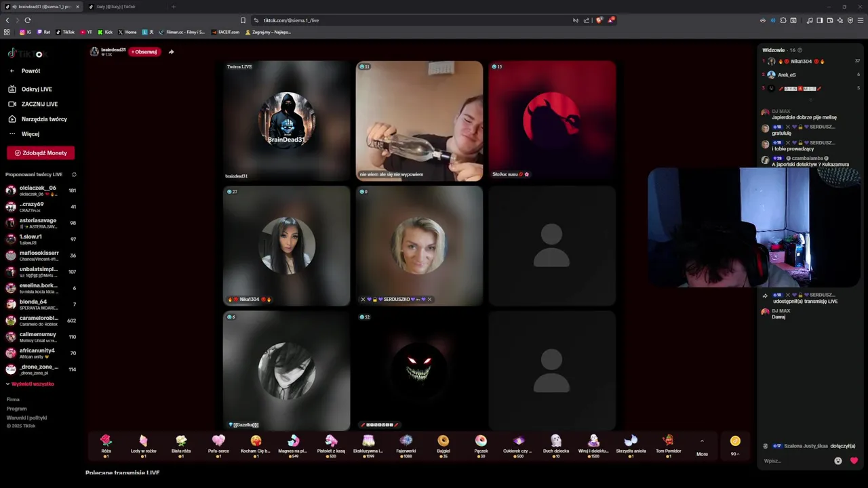Send the Skrzydła anioła gift
The height and width of the screenshot is (488, 868).
[x=631, y=446]
